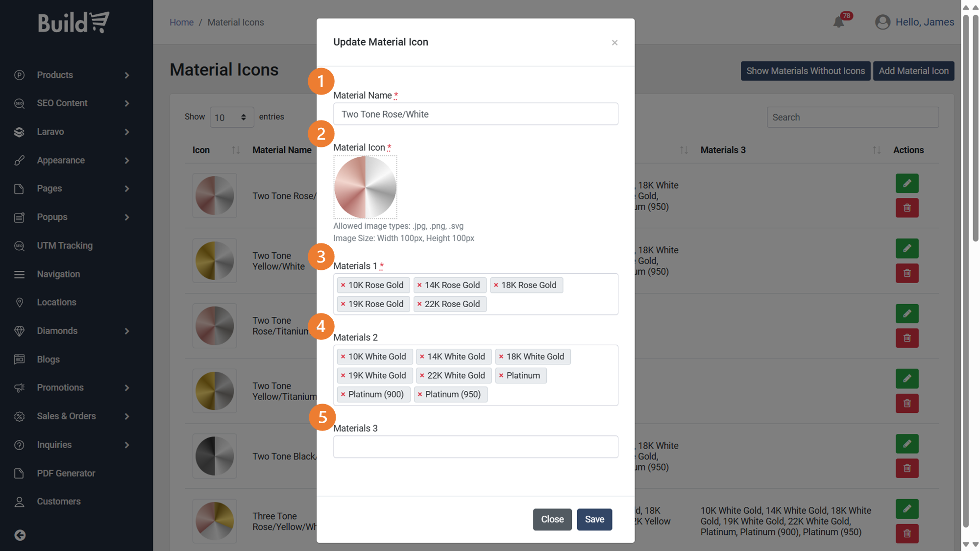Sort by the Icon column header
Image resolution: width=980 pixels, height=551 pixels.
tap(216, 150)
